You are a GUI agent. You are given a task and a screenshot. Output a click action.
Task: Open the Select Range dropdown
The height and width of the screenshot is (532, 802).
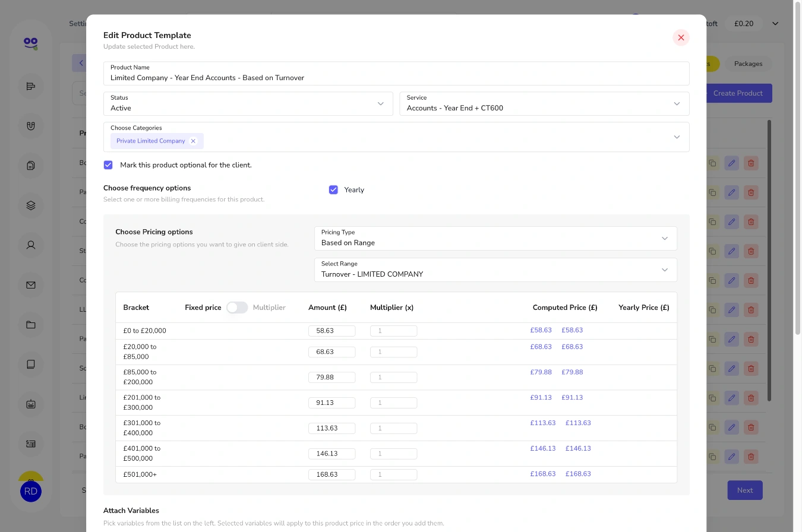click(x=495, y=270)
